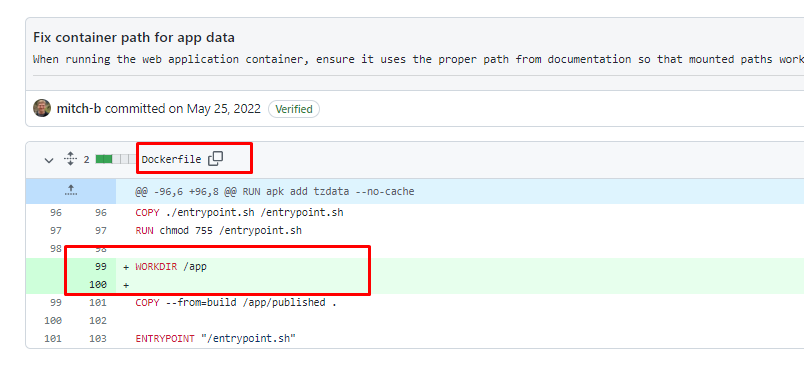Click the expand-all arrows icon beside the chevron
The width and height of the screenshot is (804, 390).
(70, 159)
